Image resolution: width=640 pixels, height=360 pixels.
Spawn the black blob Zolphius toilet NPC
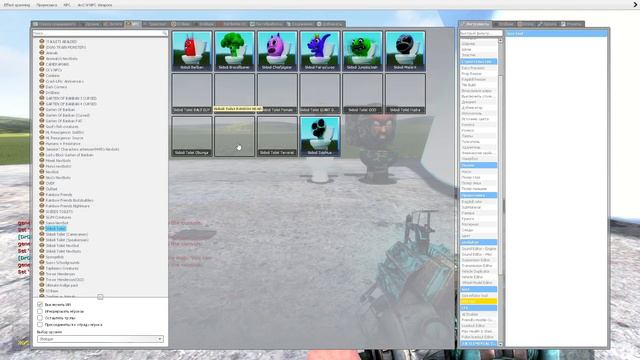pos(320,136)
